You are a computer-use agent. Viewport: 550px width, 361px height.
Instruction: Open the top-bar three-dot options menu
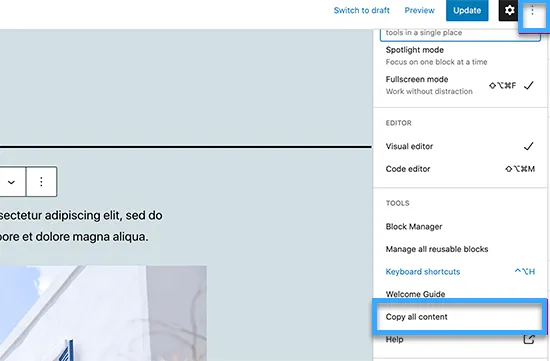532,11
